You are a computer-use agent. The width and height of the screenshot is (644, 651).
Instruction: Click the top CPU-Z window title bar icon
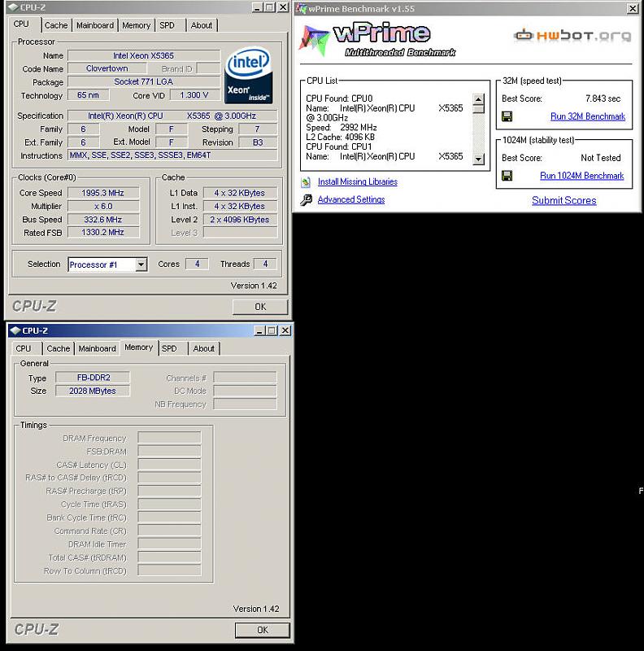pos(13,7)
